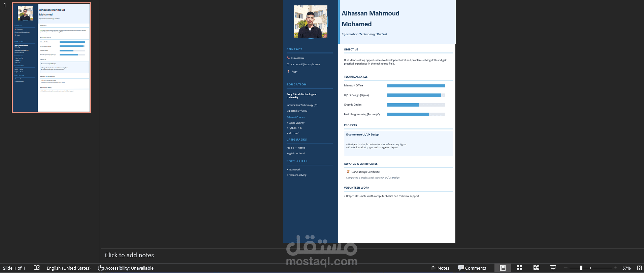This screenshot has height=273, width=644.
Task: Click the name heading Alhassan Mahmoud
Action: click(x=371, y=13)
